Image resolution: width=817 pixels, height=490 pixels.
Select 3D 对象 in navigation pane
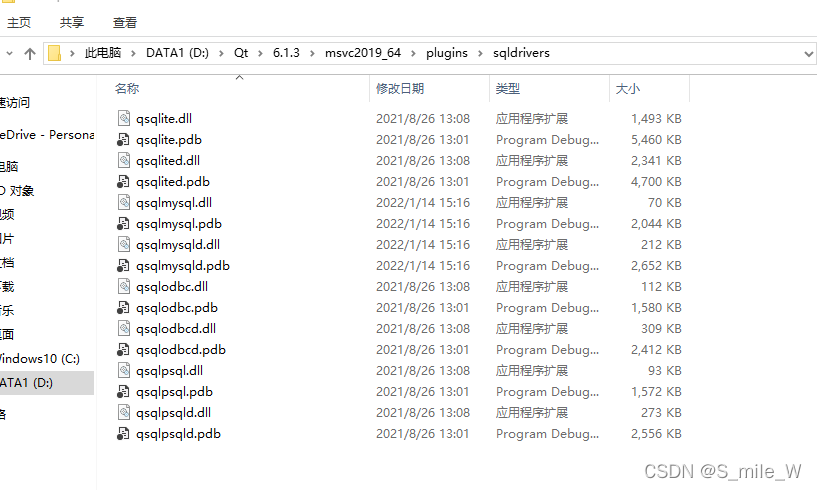17,191
